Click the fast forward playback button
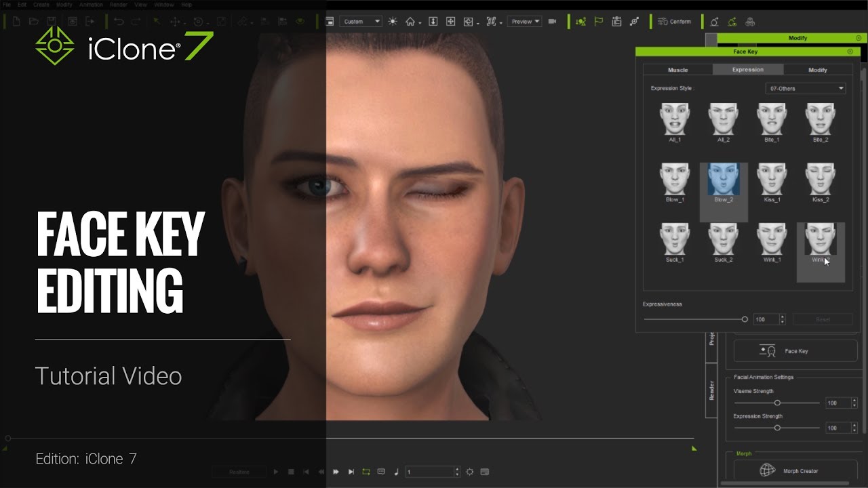Image resolution: width=868 pixels, height=488 pixels. pos(336,472)
